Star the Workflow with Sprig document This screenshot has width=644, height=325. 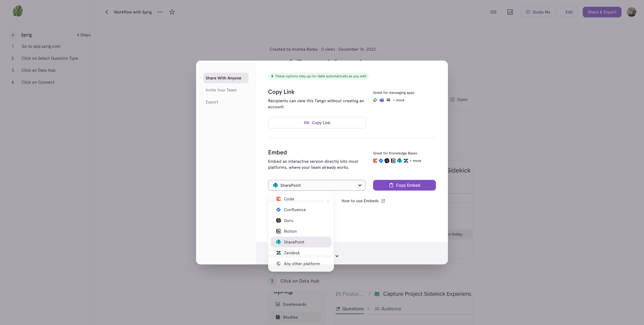click(172, 12)
